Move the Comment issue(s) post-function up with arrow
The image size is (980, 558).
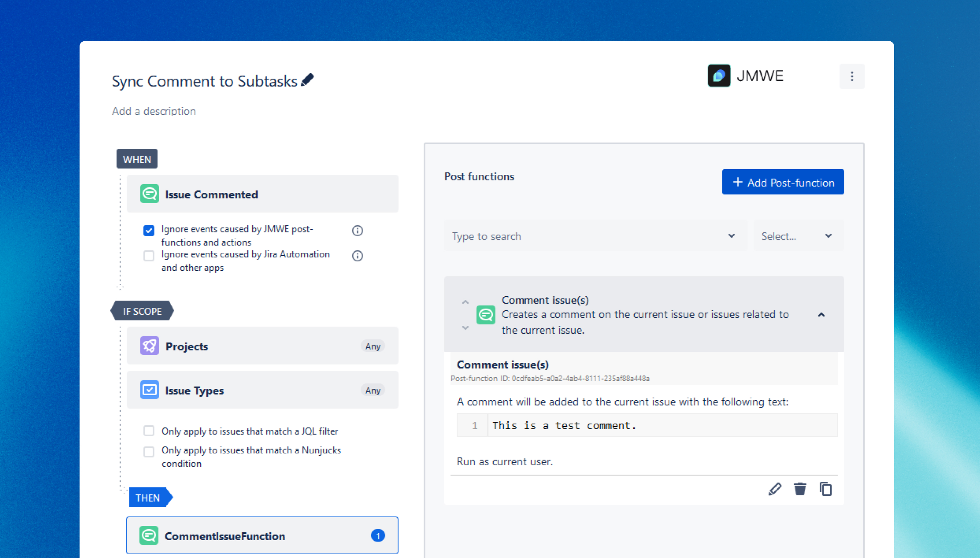tap(465, 302)
